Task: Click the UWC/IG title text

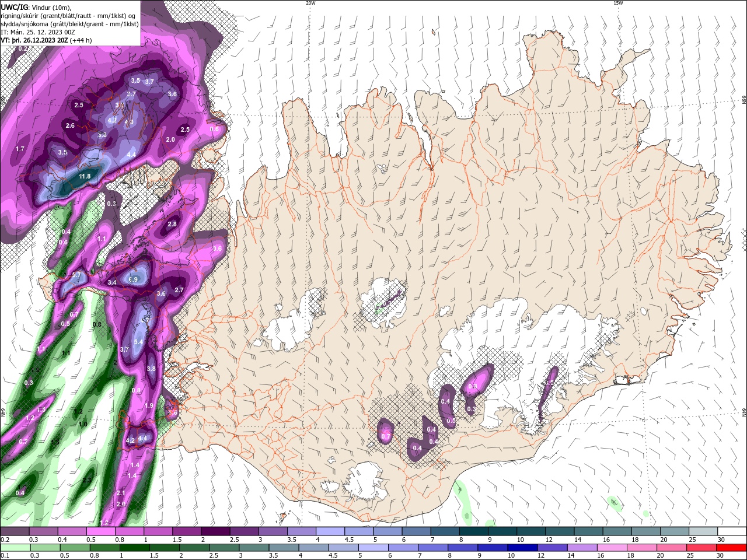Action: [x=13, y=7]
